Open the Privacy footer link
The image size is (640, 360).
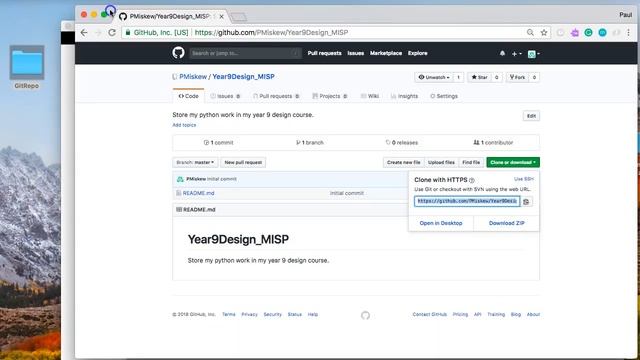click(x=249, y=315)
